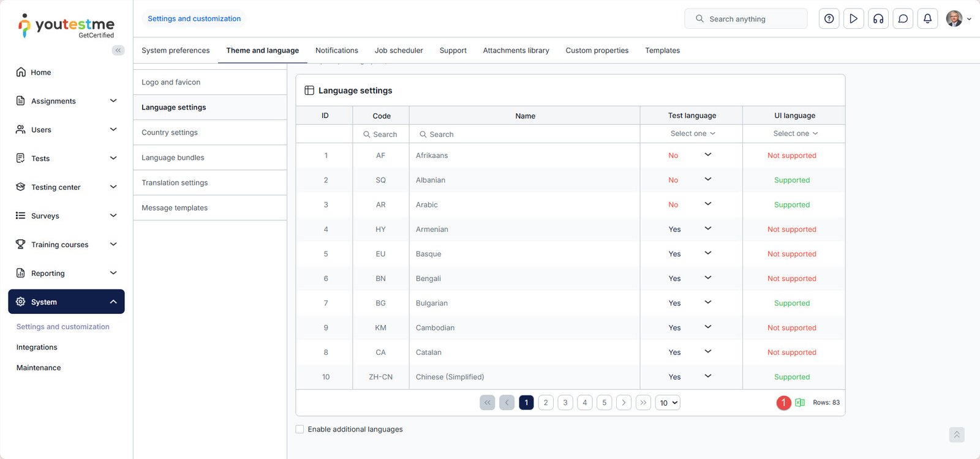The image size is (980, 459).
Task: Open the headset support icon
Action: tap(878, 19)
